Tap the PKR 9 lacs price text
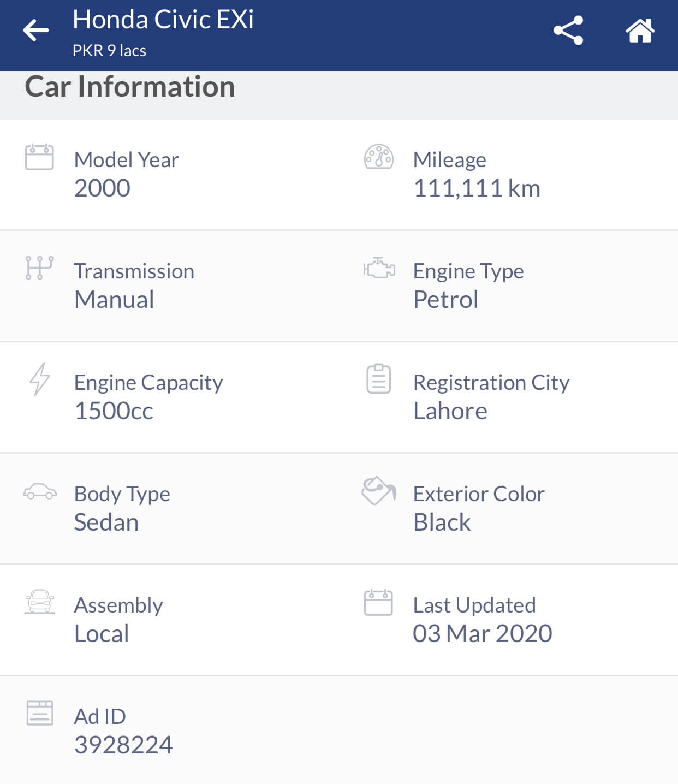The height and width of the screenshot is (784, 678). pos(109,51)
